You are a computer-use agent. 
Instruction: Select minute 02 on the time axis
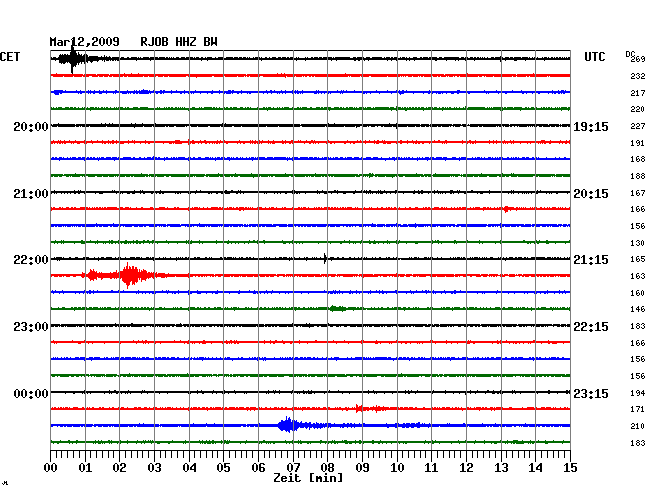click(x=120, y=468)
